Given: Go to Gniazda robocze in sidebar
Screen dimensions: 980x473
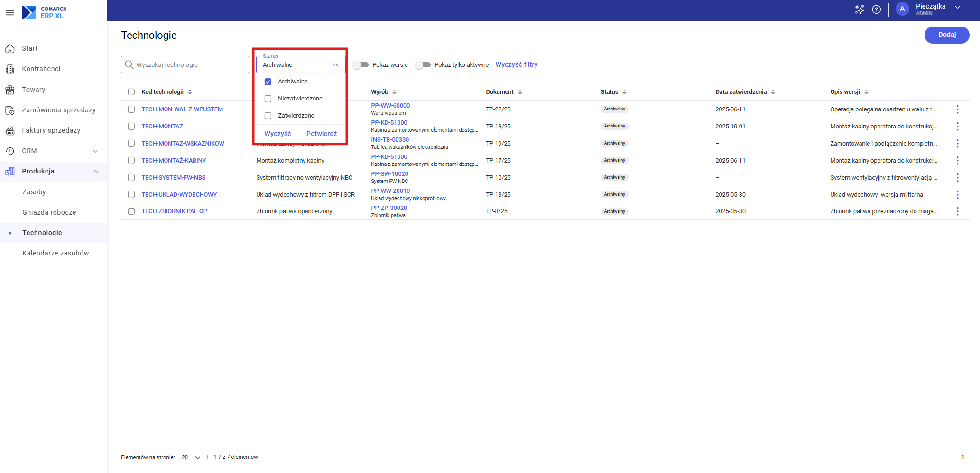Looking at the screenshot, I should (x=49, y=212).
